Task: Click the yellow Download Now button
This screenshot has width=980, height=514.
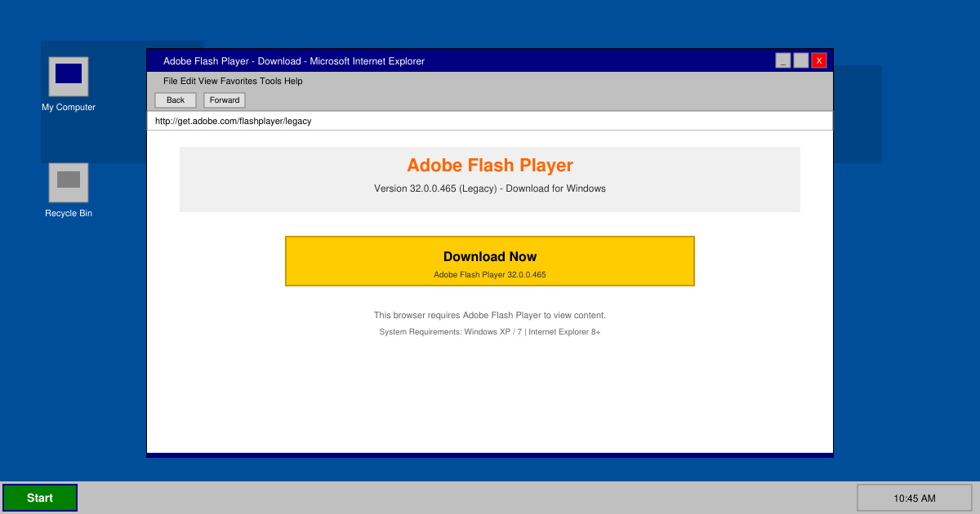Action: (490, 261)
